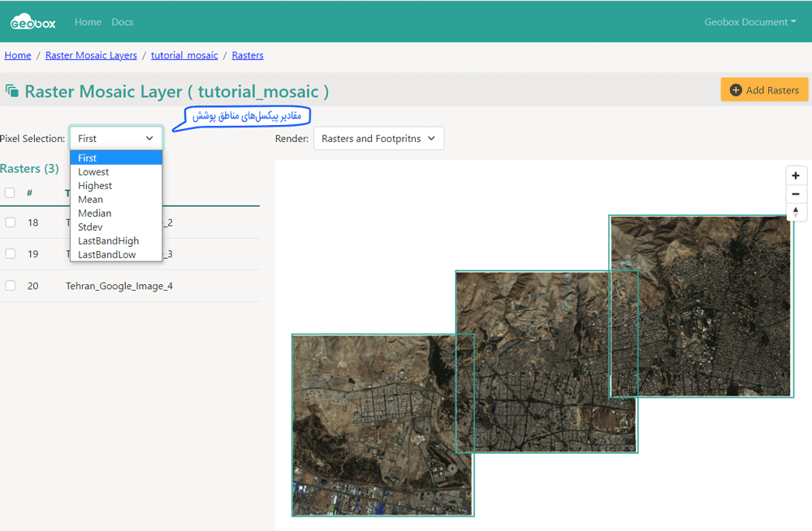The height and width of the screenshot is (531, 812).
Task: Reset map rotation with compass button
Action: pos(795,212)
